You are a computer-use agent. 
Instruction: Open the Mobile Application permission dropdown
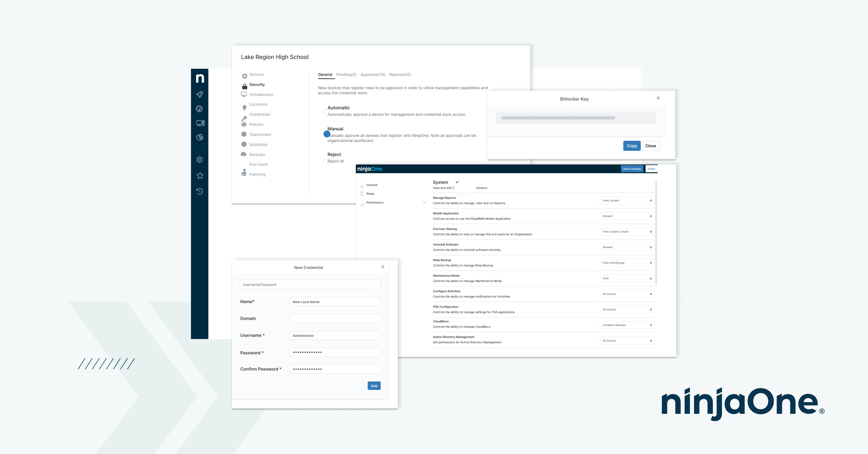tap(627, 216)
